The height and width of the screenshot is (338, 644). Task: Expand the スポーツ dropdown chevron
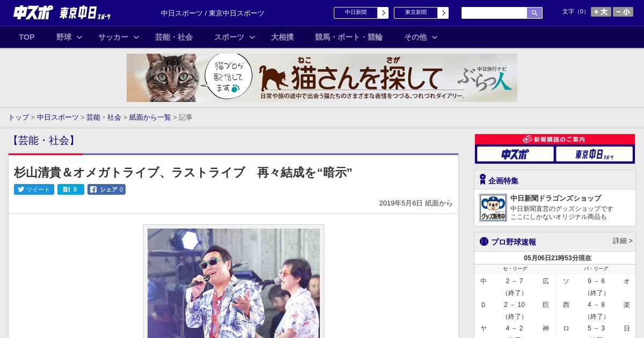coord(252,37)
